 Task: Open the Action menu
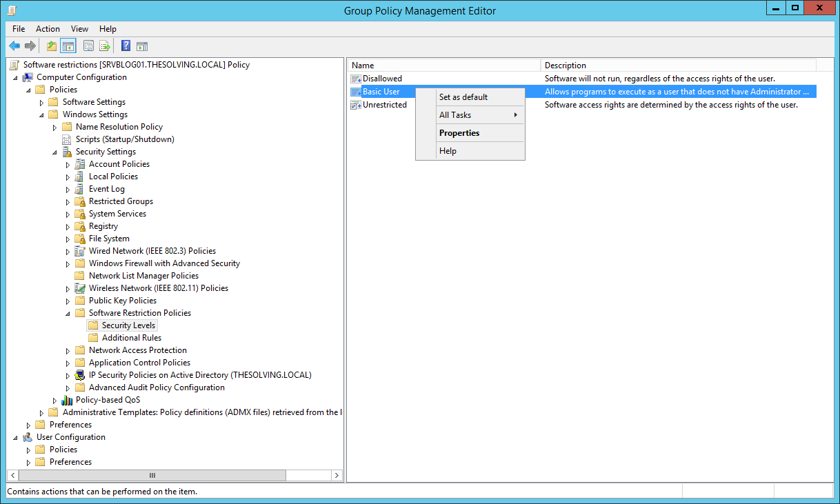point(48,29)
